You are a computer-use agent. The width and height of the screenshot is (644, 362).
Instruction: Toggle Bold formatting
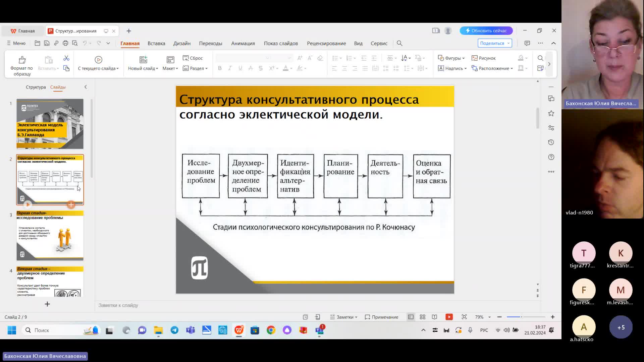pos(220,68)
